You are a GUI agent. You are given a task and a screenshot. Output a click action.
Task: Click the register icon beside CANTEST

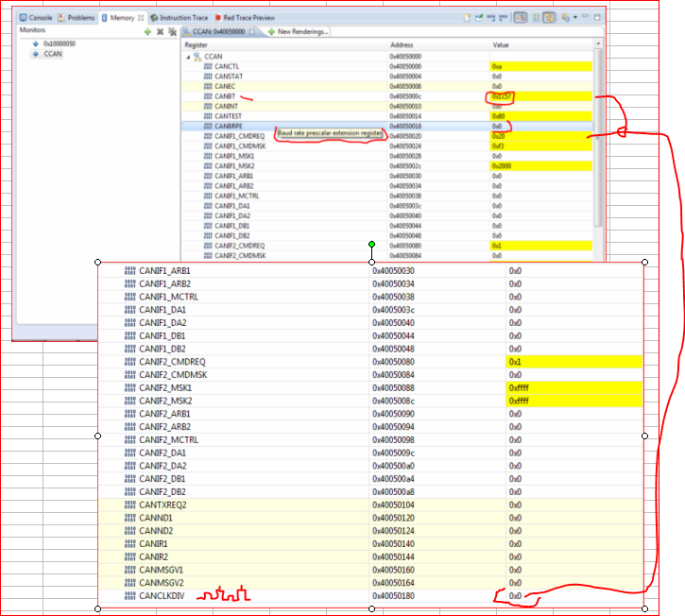tap(208, 116)
